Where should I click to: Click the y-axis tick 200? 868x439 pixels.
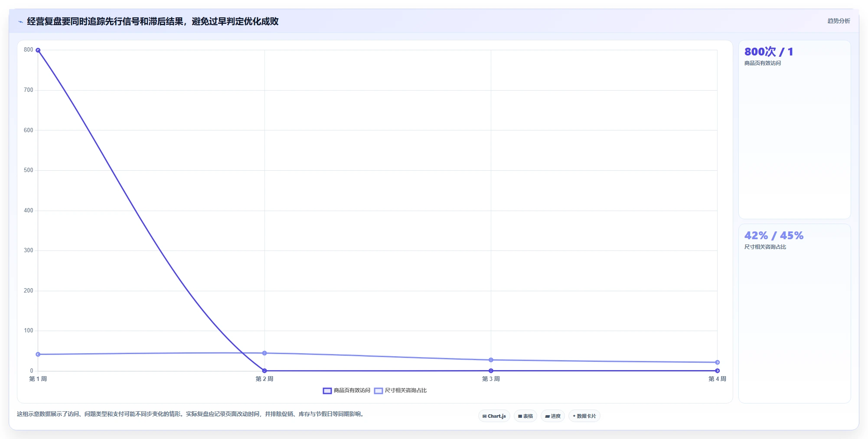(29, 291)
